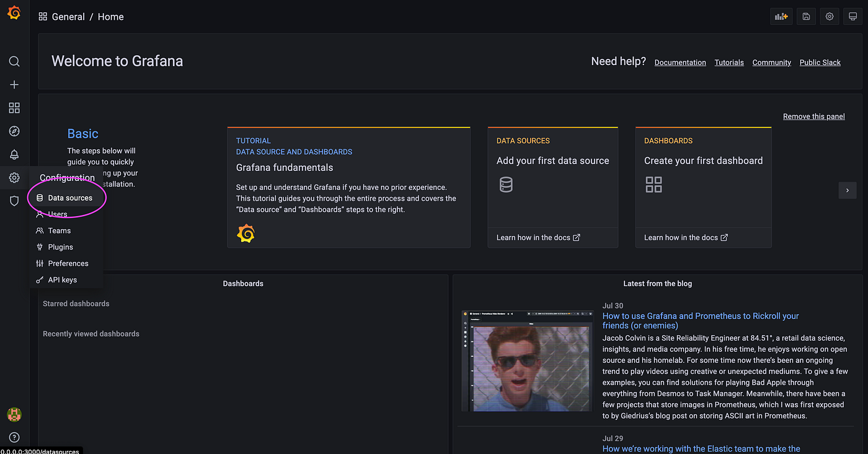
Task: Select Plugins in Configuration menu
Action: tap(66, 247)
